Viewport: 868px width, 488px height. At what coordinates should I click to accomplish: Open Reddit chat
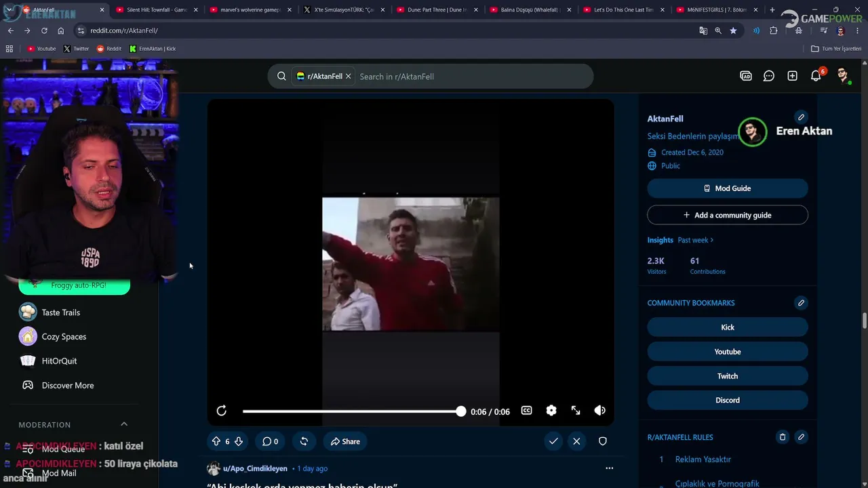(768, 76)
